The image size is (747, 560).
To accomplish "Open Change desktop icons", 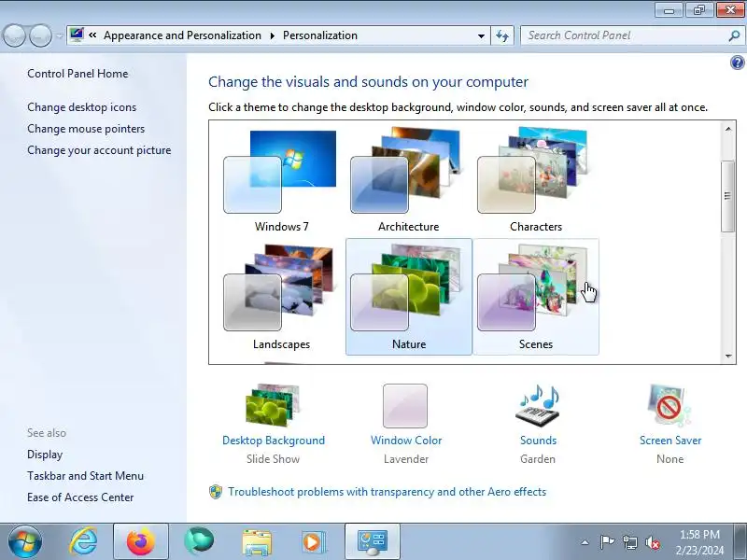I will (x=81, y=107).
